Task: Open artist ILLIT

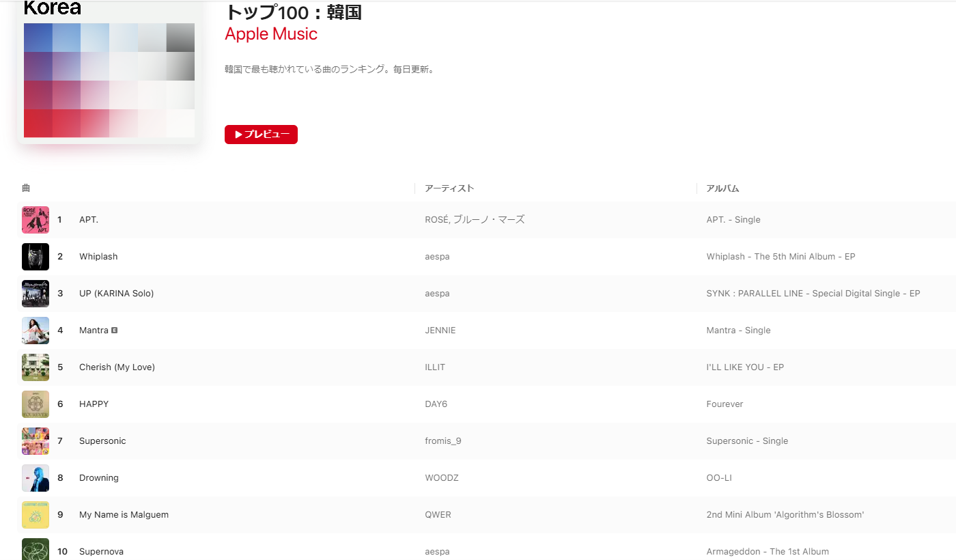Action: pyautogui.click(x=435, y=367)
